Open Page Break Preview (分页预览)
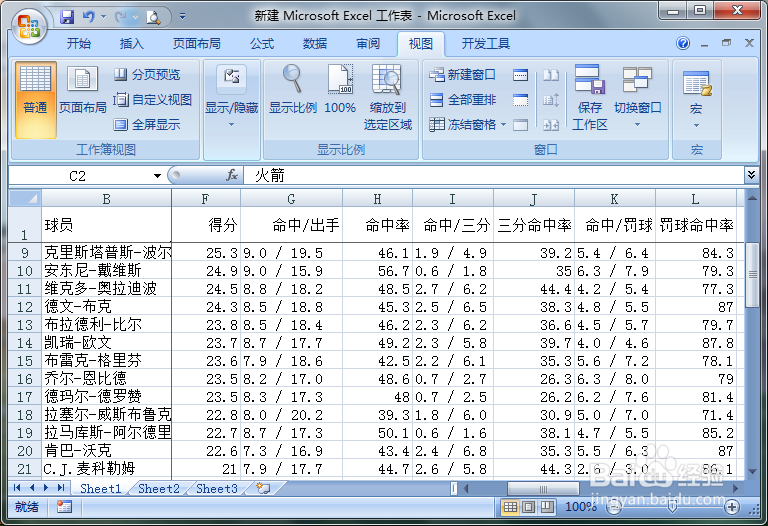This screenshot has width=768, height=526. pyautogui.click(x=147, y=74)
